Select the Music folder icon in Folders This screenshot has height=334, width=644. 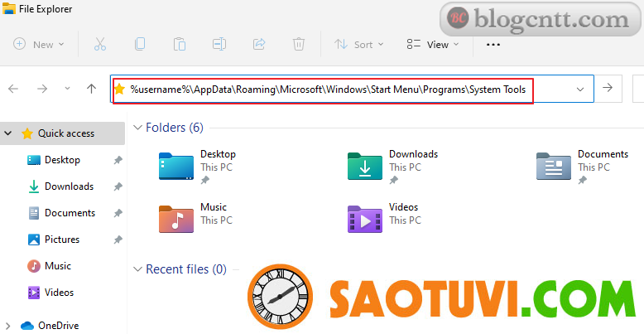tap(175, 220)
